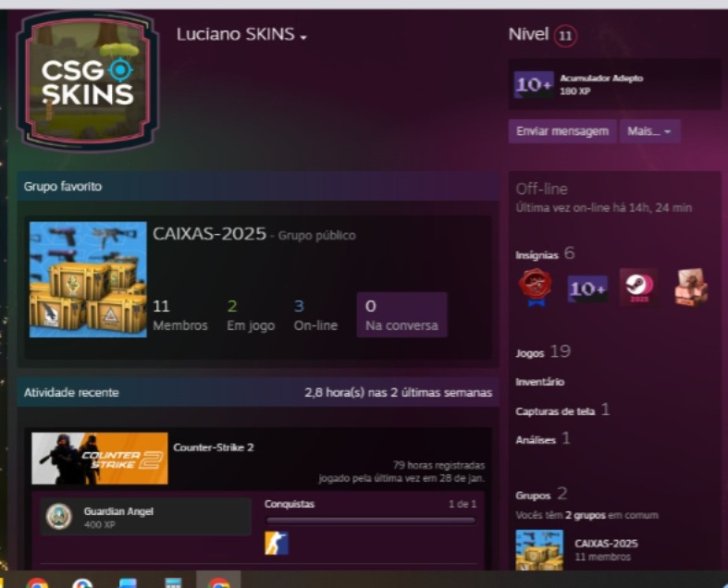The width and height of the screenshot is (728, 588).
Task: Open the Luciano SKINS name dropdown arrow
Action: [303, 37]
